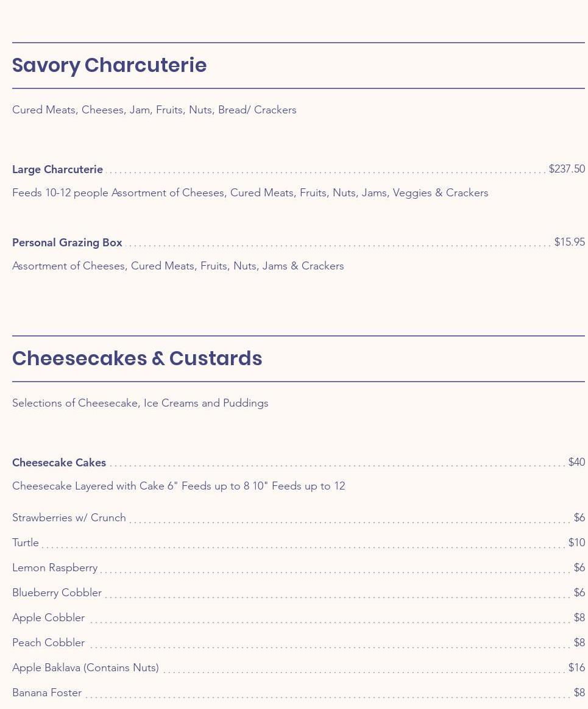Click the $16 Apple Baklava price
This screenshot has width=588, height=709.
tap(576, 668)
